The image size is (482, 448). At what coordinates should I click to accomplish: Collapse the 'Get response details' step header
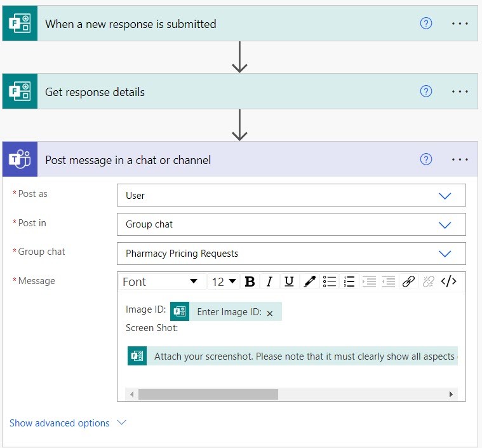click(x=240, y=92)
